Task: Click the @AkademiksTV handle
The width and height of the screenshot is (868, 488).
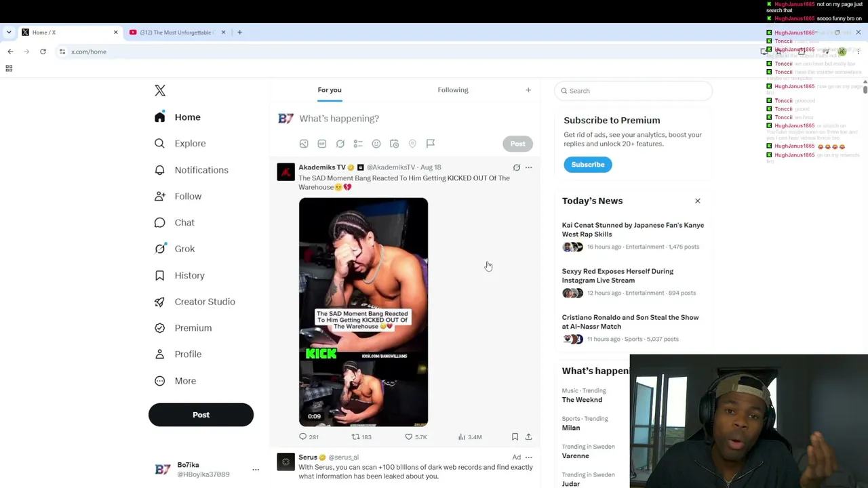Action: (391, 167)
